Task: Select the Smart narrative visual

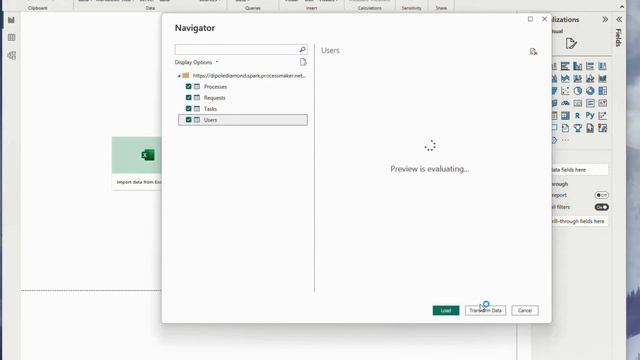Action: (x=565, y=128)
